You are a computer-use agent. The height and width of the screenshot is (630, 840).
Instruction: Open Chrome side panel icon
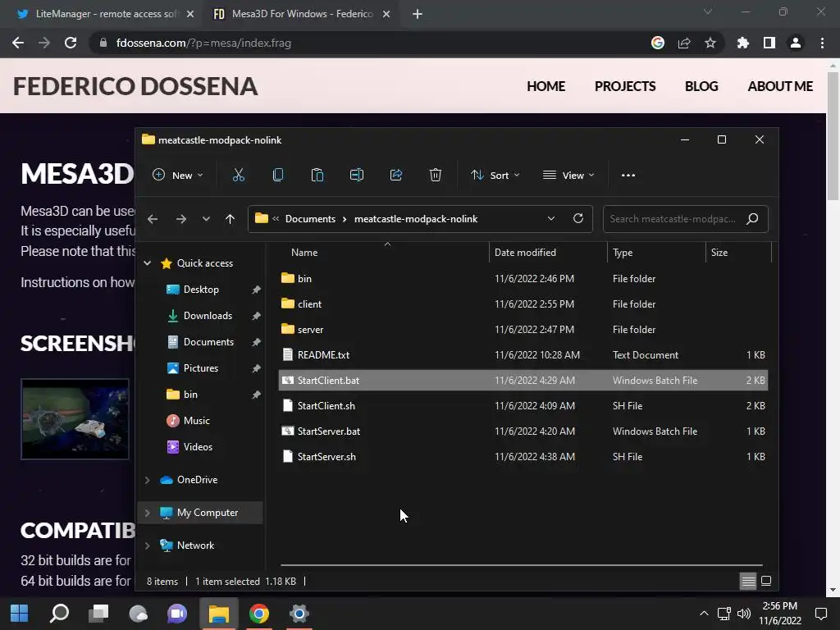tap(769, 43)
